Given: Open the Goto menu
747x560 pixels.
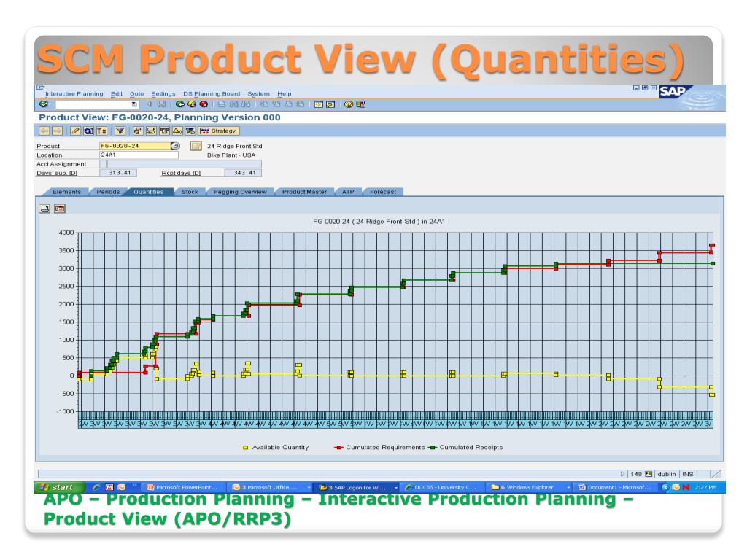Looking at the screenshot, I should [136, 94].
